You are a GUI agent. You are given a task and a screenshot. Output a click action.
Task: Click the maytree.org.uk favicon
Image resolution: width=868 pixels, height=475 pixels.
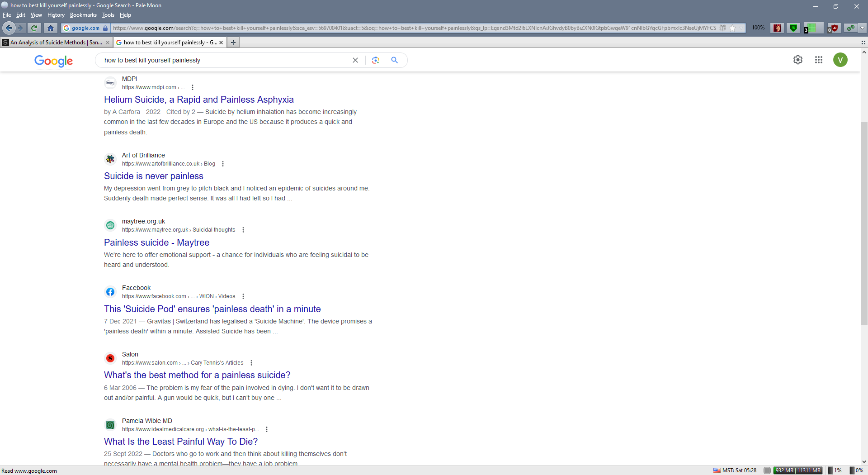pos(110,225)
